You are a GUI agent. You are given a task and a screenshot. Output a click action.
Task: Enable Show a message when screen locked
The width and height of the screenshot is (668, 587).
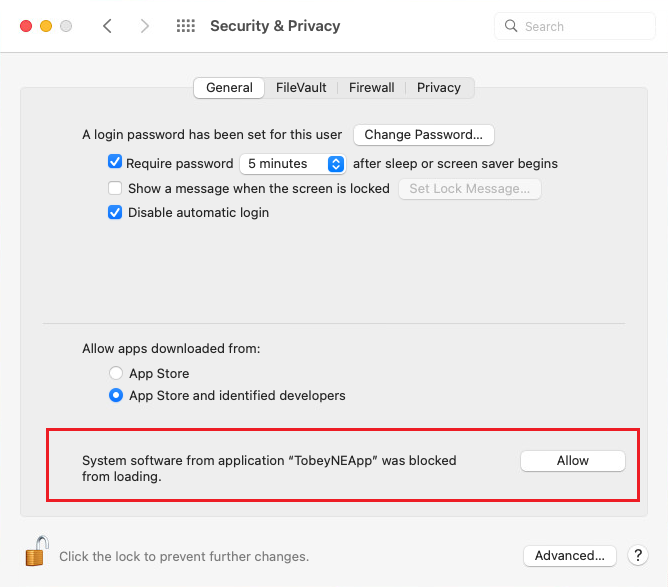coord(115,188)
